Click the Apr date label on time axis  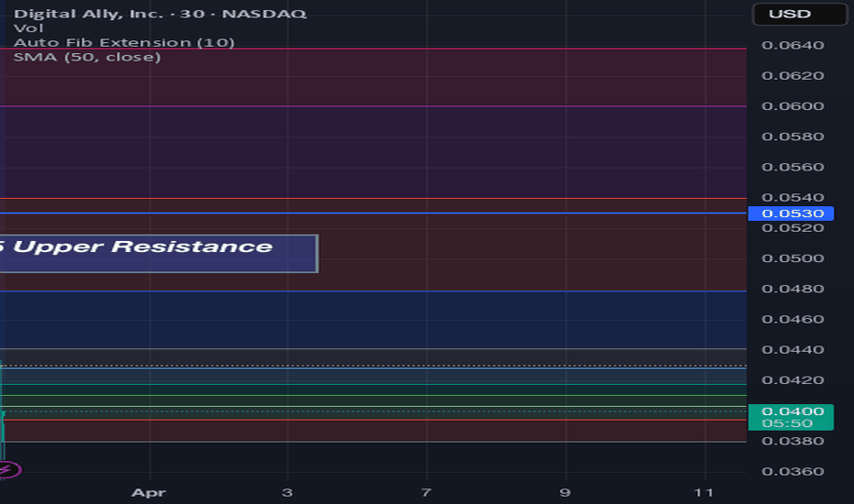(148, 493)
